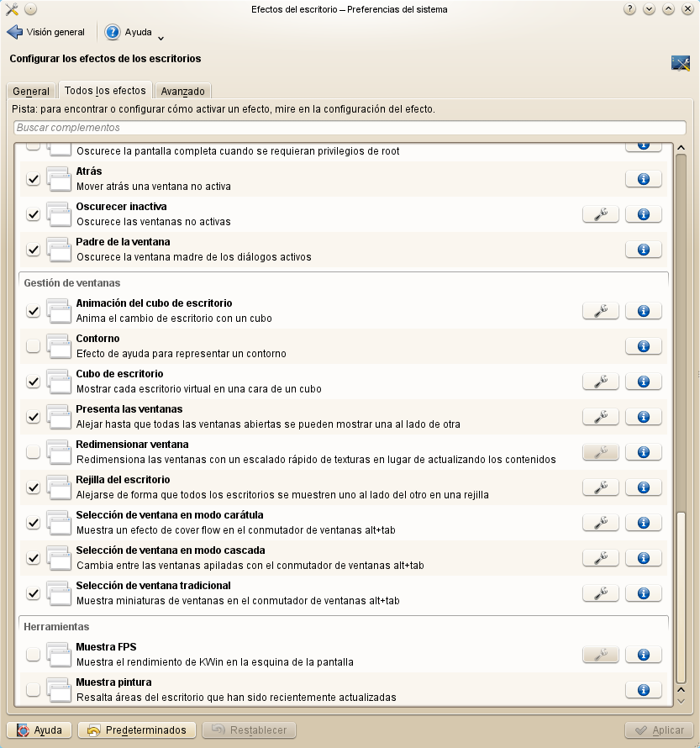This screenshot has width=700, height=748.
Task: Click the Aplicar button
Action: [x=660, y=730]
